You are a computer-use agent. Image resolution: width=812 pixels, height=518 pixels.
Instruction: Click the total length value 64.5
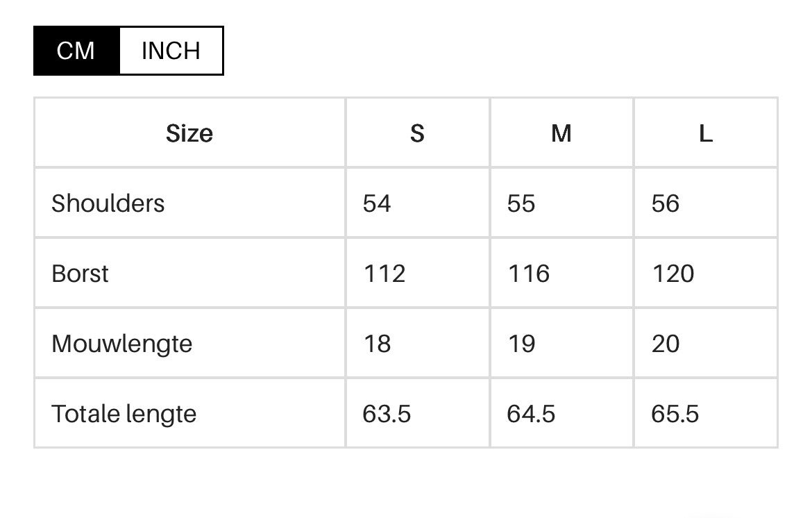click(x=532, y=414)
